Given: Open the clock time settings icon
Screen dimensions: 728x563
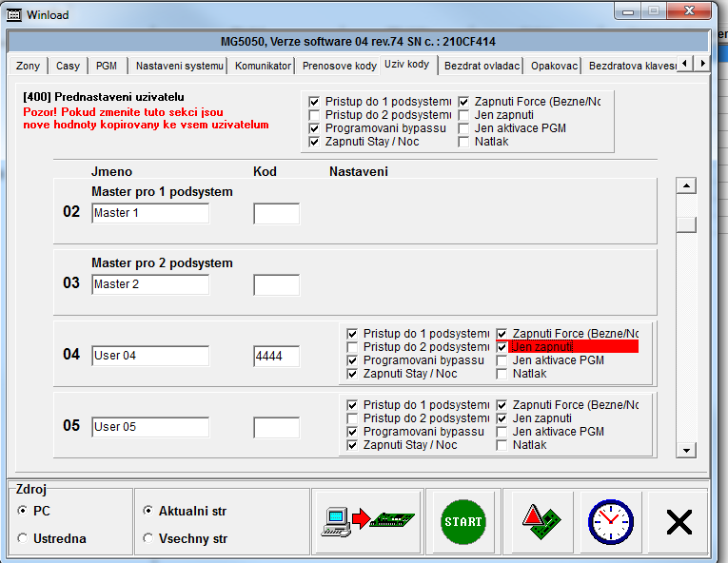Looking at the screenshot, I should click(x=610, y=521).
